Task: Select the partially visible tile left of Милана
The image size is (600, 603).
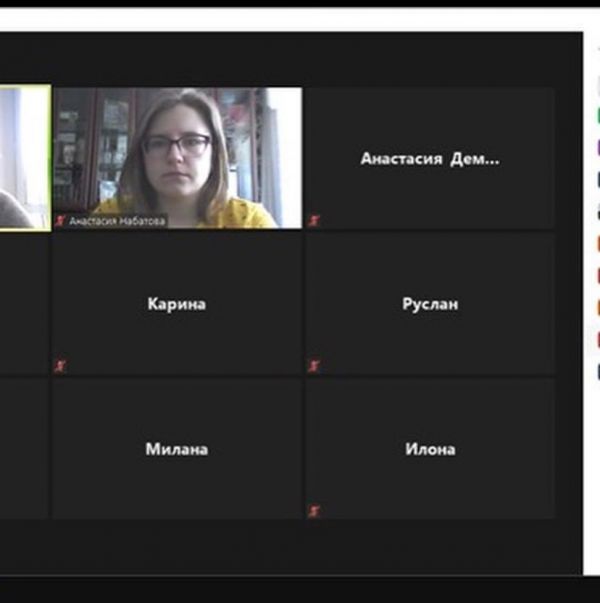Action: tap(24, 449)
